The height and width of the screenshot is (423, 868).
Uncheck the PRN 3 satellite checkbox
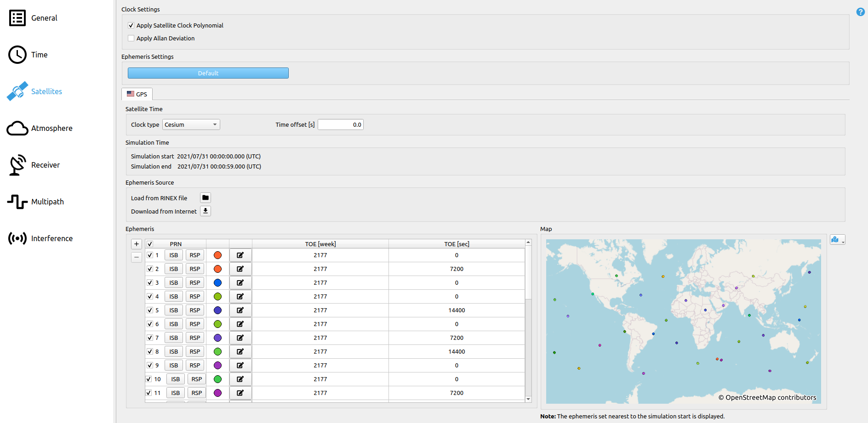(150, 283)
